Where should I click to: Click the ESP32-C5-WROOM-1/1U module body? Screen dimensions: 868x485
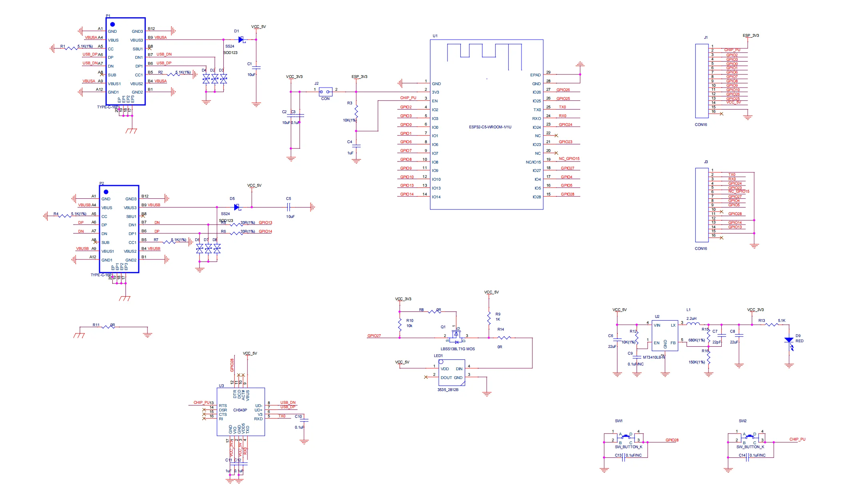[x=486, y=124]
